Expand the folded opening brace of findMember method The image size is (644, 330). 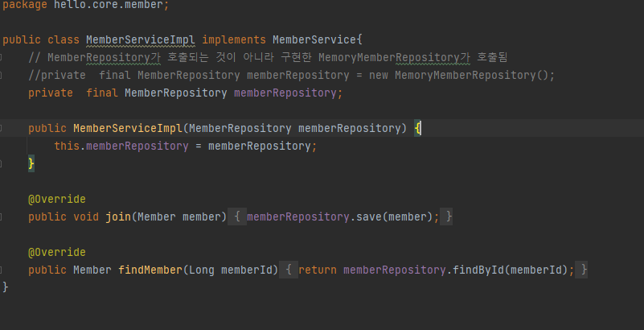[x=289, y=270]
